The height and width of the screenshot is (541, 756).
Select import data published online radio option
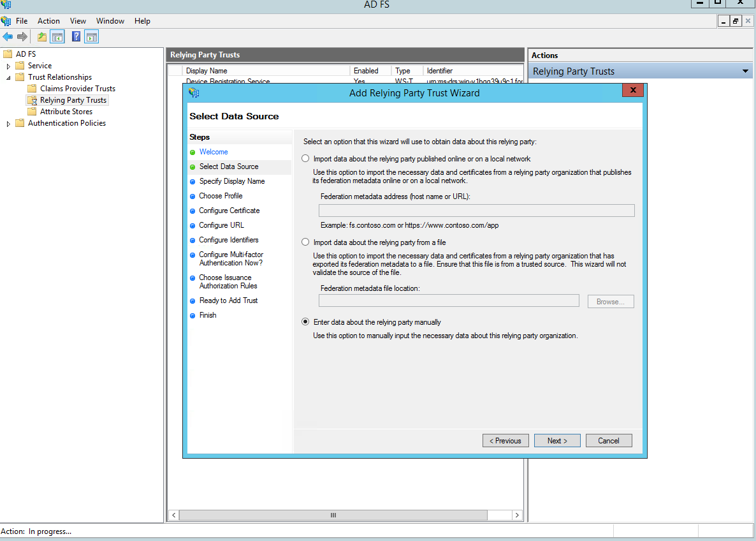(305, 159)
